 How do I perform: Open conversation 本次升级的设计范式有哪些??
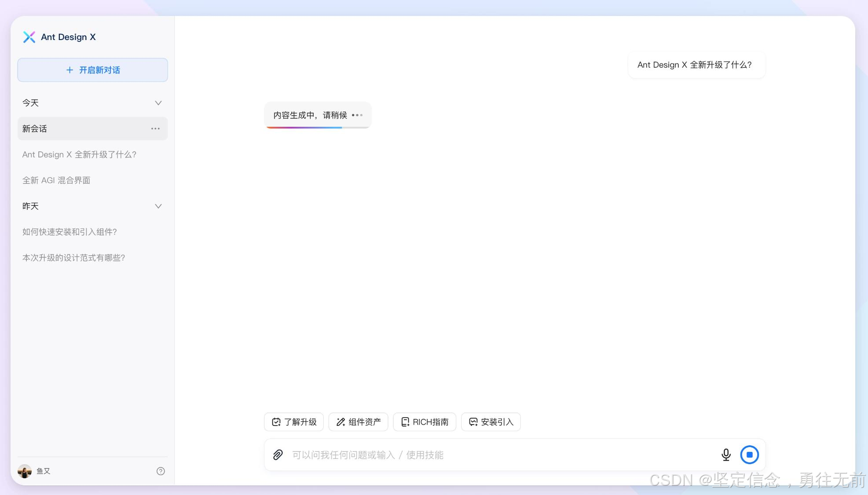73,258
